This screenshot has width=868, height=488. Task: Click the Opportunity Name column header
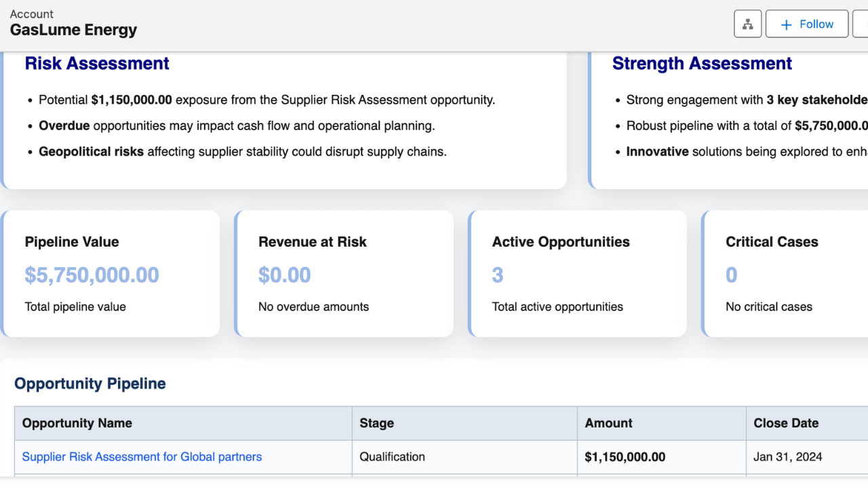pyautogui.click(x=77, y=423)
